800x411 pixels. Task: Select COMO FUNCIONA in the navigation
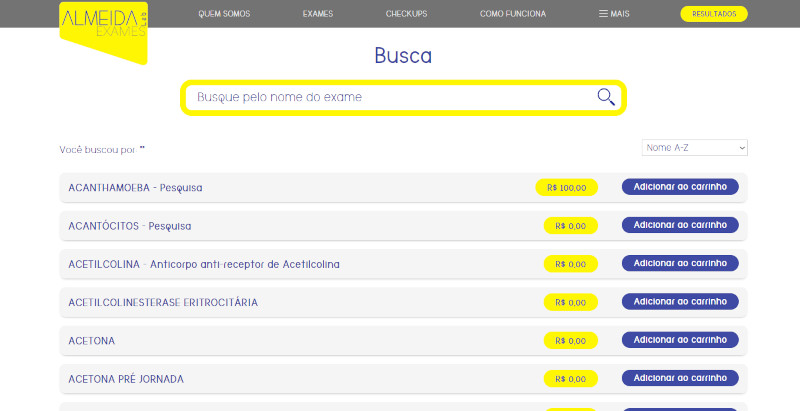pyautogui.click(x=513, y=14)
